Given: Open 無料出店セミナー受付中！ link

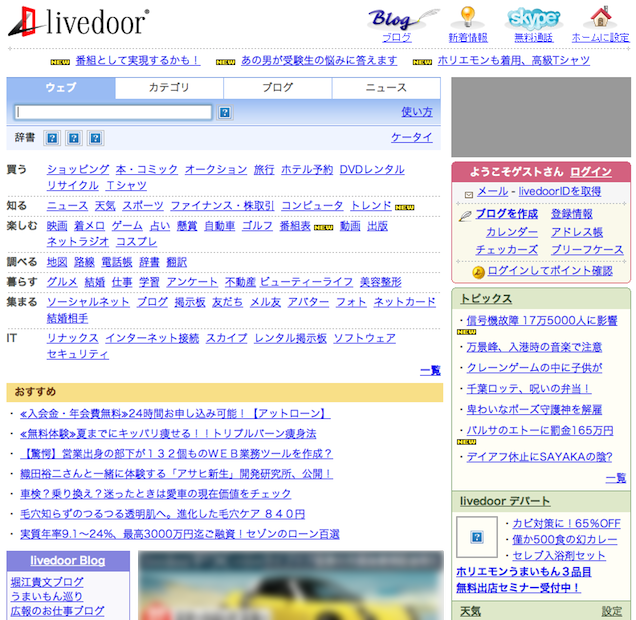Looking at the screenshot, I should (x=518, y=588).
